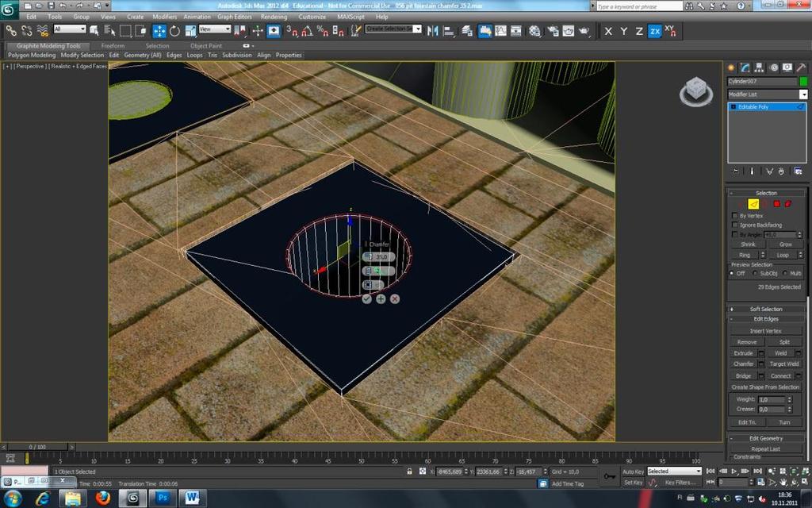Open the Rendering menu
The image size is (812, 508).
(274, 17)
